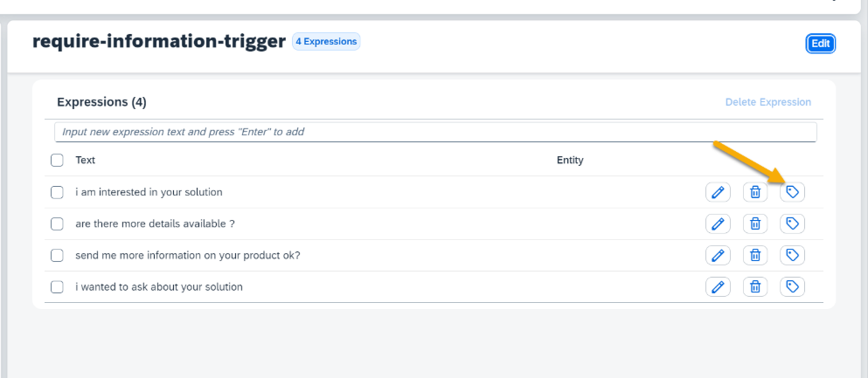Tag entity on "i am interested in your solution"
The height and width of the screenshot is (378, 868).
(x=792, y=192)
